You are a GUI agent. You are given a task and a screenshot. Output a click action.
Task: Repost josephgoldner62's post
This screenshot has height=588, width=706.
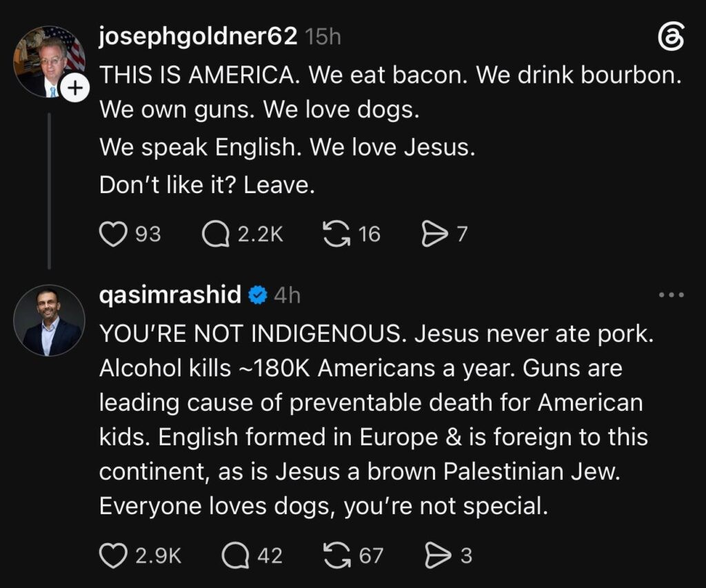pos(336,234)
